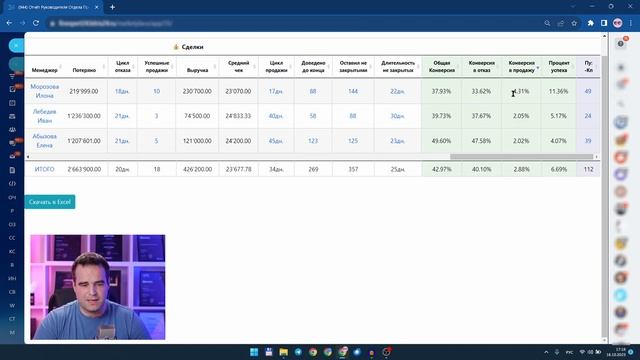
Task: Open code brackets icon in left sidebar
Action: coord(12,183)
